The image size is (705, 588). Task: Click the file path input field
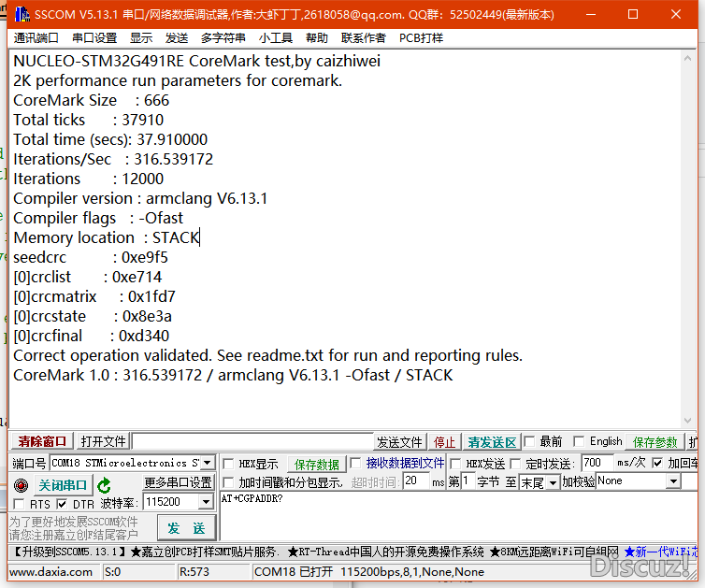252,441
